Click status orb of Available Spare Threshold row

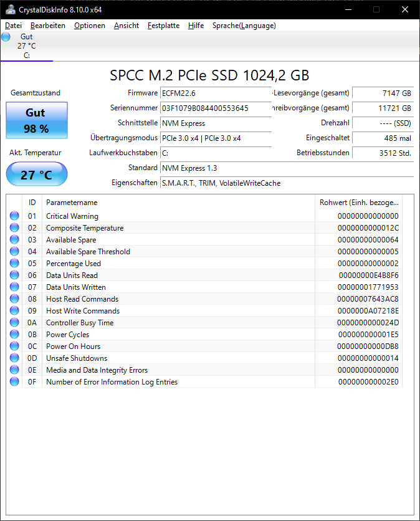coord(14,252)
